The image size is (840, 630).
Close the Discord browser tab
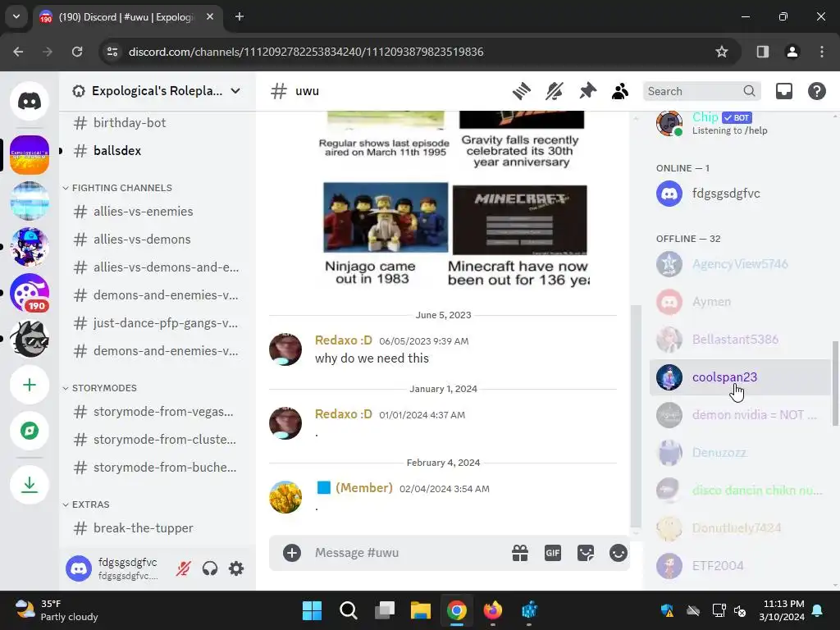(210, 17)
